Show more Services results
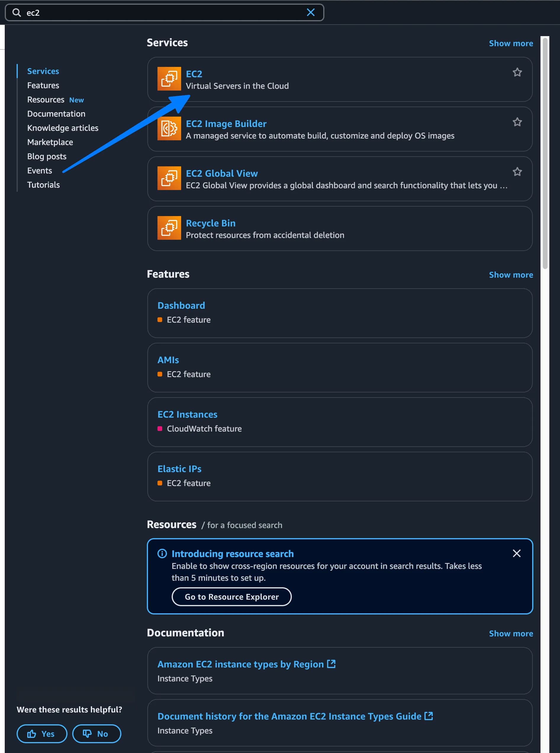The image size is (560, 753). pos(511,43)
